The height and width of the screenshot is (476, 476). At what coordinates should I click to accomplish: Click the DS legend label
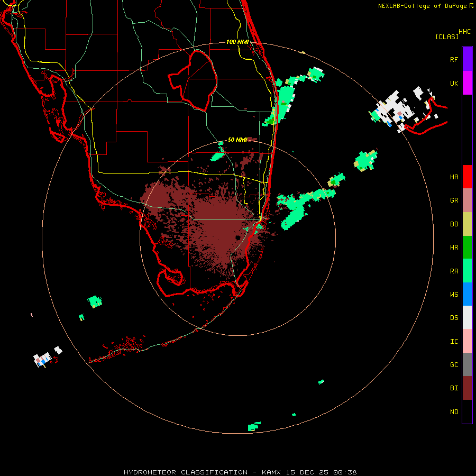[454, 318]
